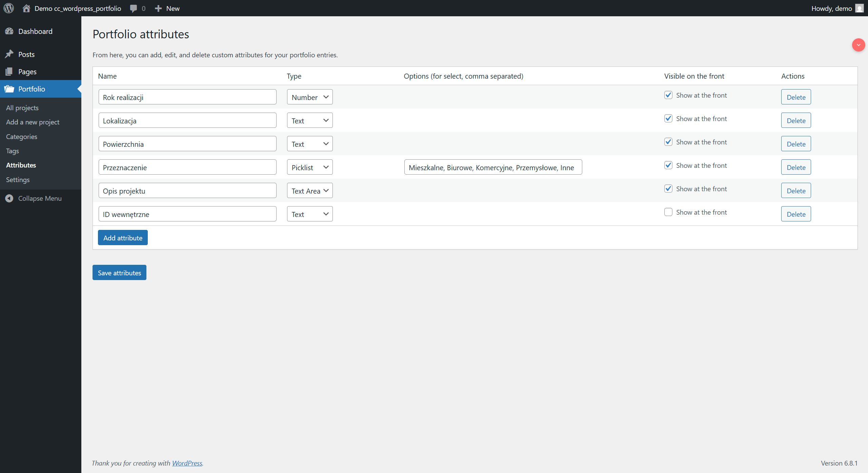Enable Show at the front for ID wewnętrzne
Screen dimensions: 868x473
668,212
